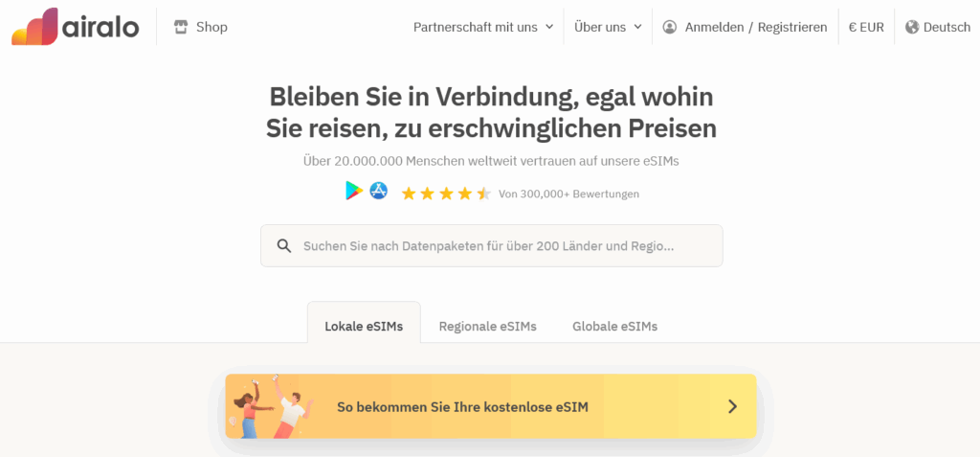
Task: Switch to the Globale eSIMs tab
Action: (x=615, y=326)
